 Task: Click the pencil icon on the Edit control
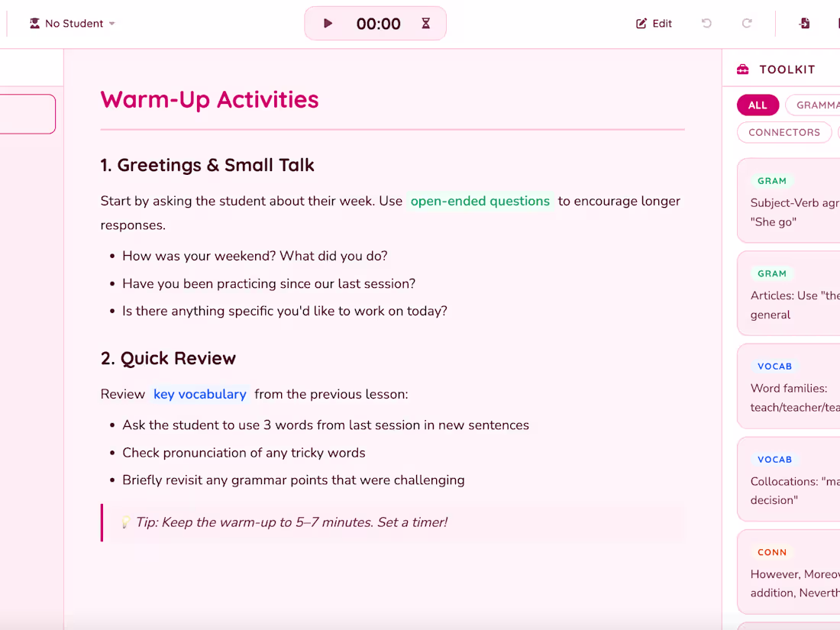(641, 23)
